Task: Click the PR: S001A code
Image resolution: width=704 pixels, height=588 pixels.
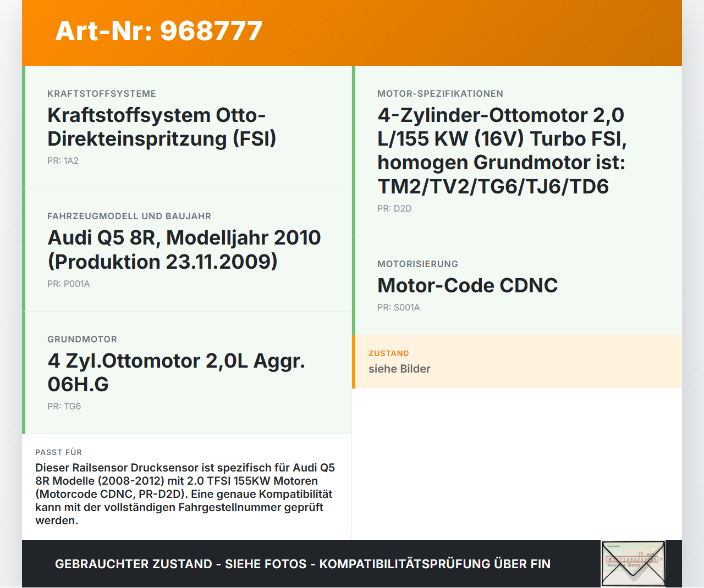Action: [x=399, y=307]
